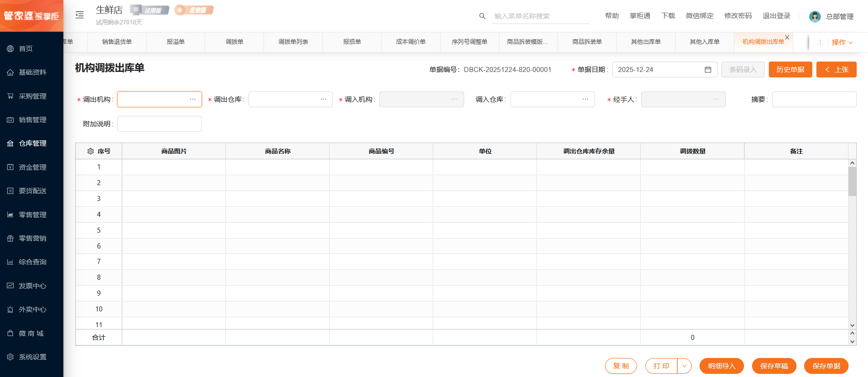Click the 明细导入 button
Image resolution: width=868 pixels, height=377 pixels.
(722, 366)
